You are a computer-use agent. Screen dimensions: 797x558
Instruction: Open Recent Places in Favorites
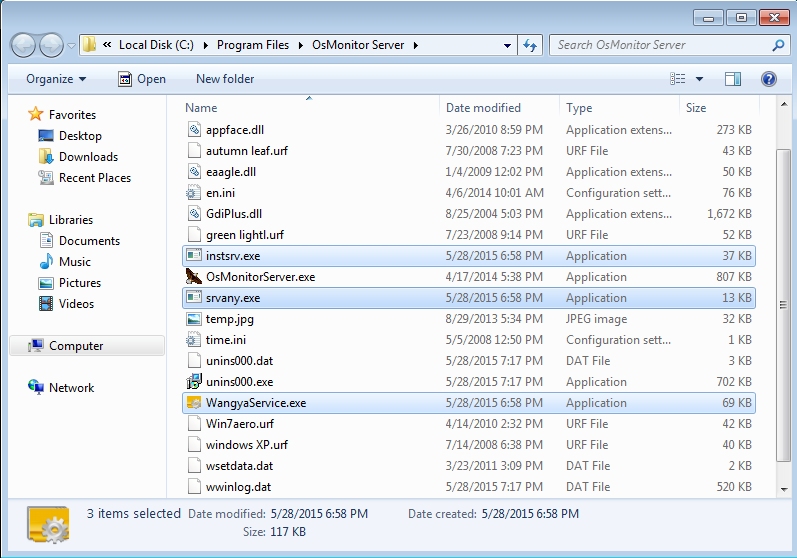tap(95, 178)
